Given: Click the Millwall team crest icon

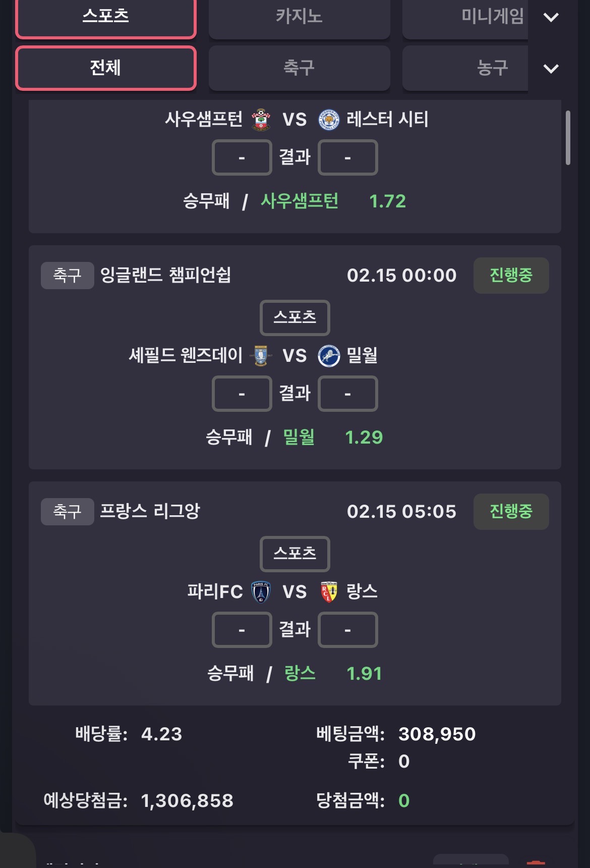Looking at the screenshot, I should [329, 356].
